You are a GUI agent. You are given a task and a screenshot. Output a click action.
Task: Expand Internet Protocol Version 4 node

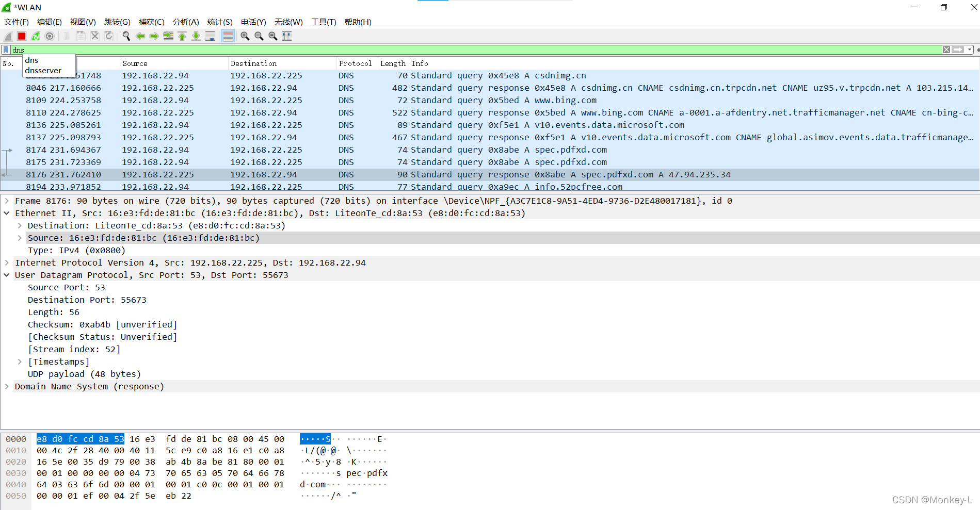click(x=7, y=262)
